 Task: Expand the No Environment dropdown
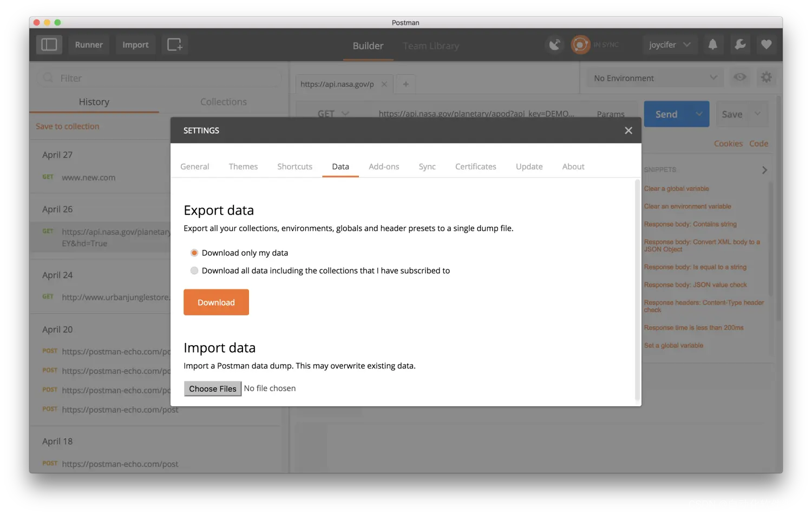click(656, 78)
